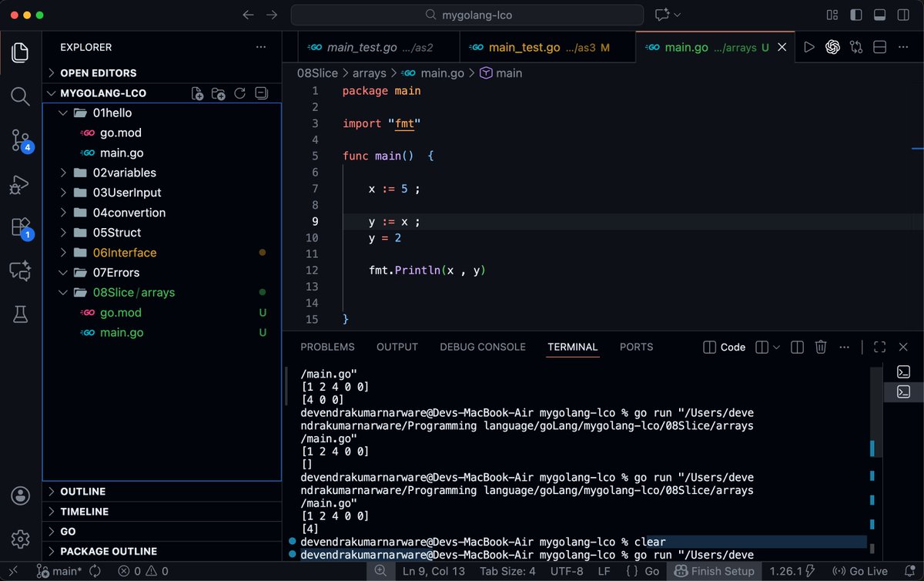
Task: Select Go language mode in status bar
Action: (x=651, y=571)
